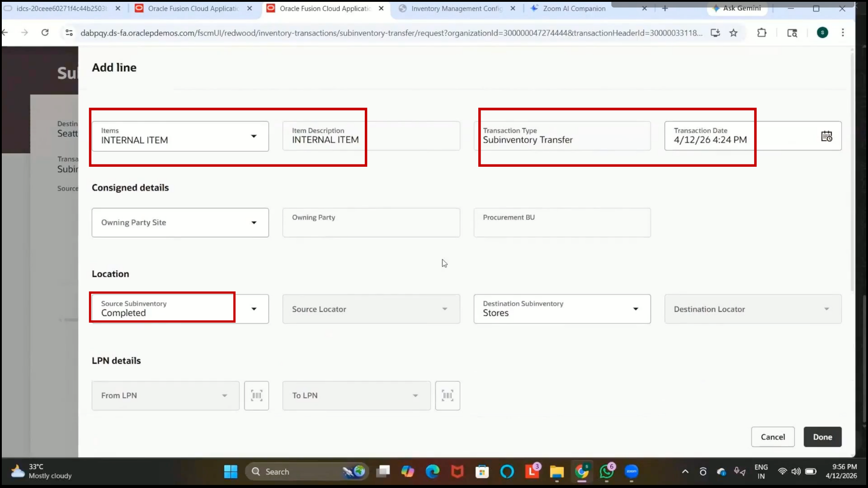The width and height of the screenshot is (868, 488).
Task: Click the Done button
Action: point(822,437)
